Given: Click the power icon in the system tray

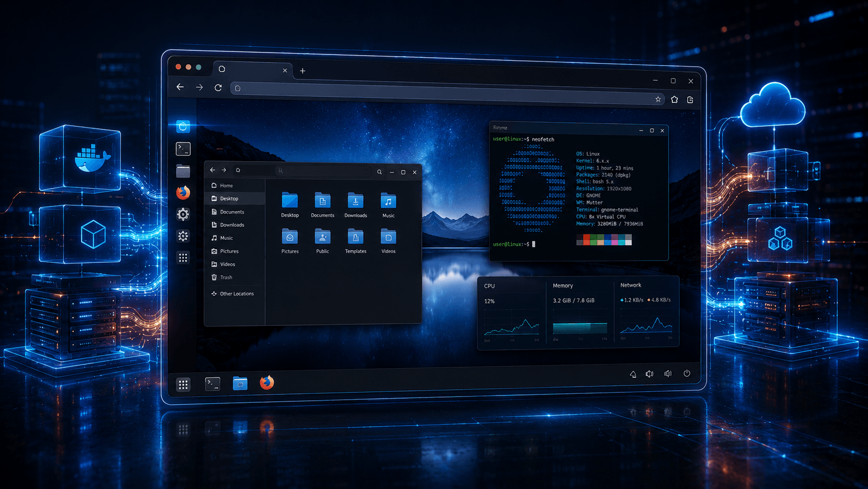Looking at the screenshot, I should tap(687, 373).
